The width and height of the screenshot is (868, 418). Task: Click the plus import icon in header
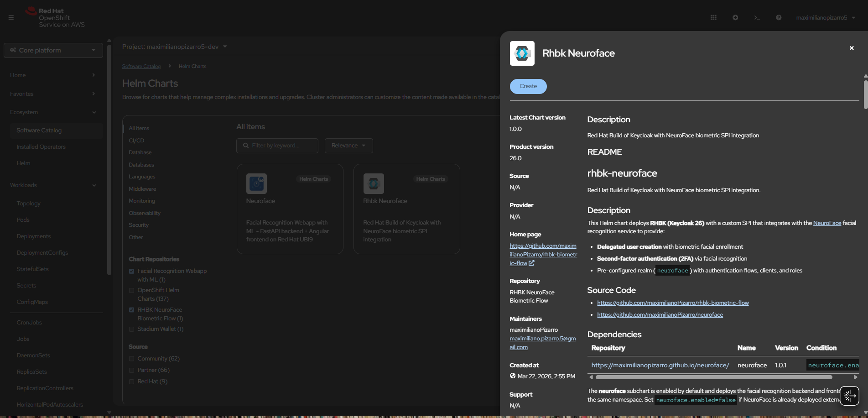735,18
